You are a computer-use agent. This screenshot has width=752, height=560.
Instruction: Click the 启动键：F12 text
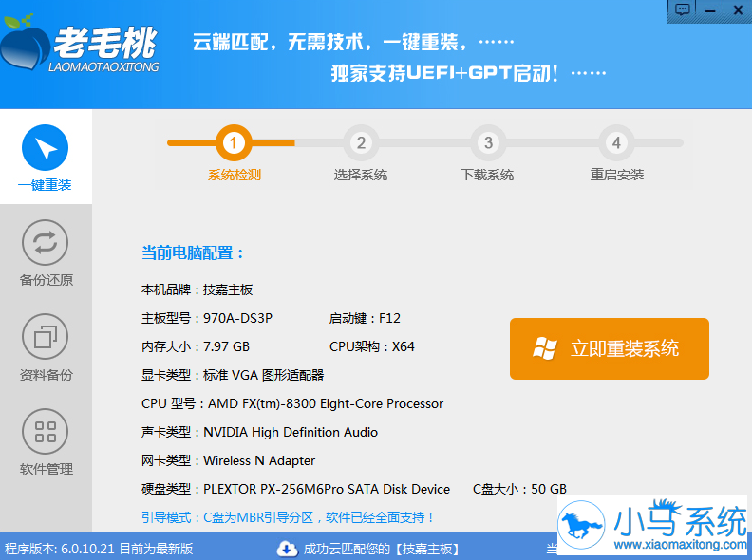[365, 318]
